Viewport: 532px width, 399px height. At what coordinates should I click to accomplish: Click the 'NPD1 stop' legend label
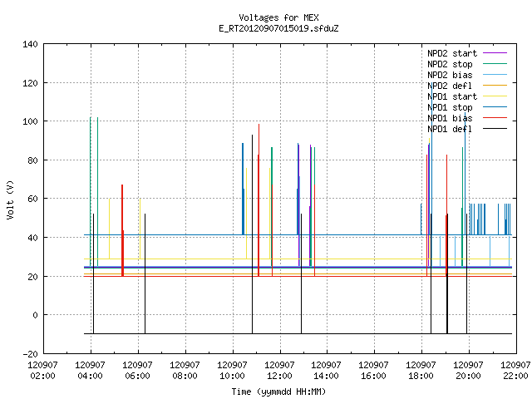[x=450, y=107]
